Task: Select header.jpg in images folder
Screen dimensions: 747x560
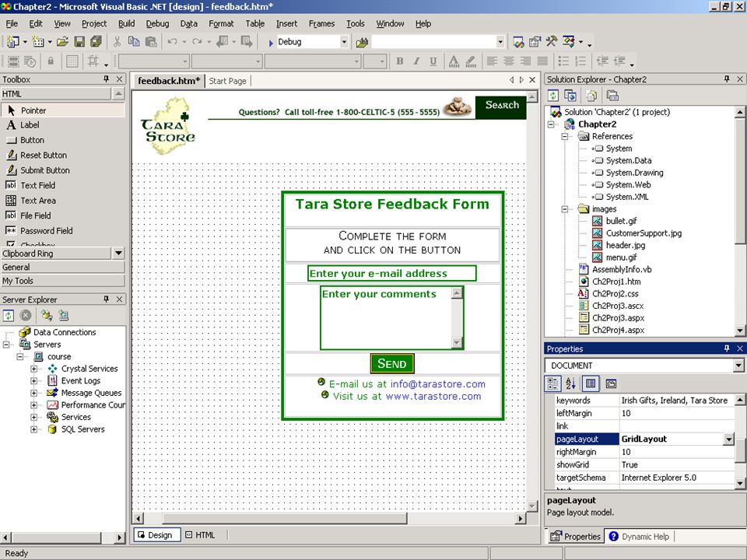Action: click(x=625, y=245)
